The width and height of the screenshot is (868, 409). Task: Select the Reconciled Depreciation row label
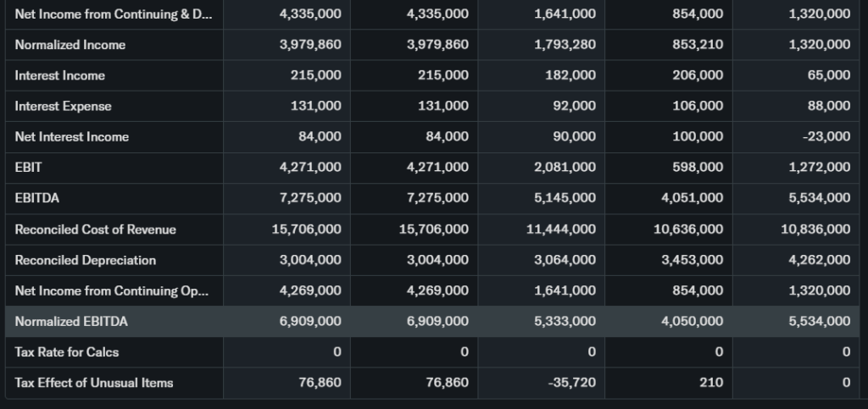pos(86,260)
